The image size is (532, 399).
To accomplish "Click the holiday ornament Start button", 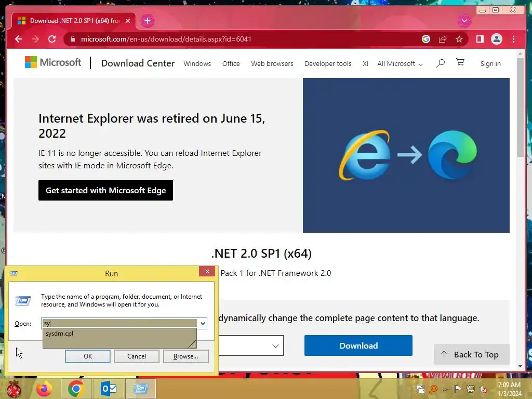I will [x=14, y=389].
